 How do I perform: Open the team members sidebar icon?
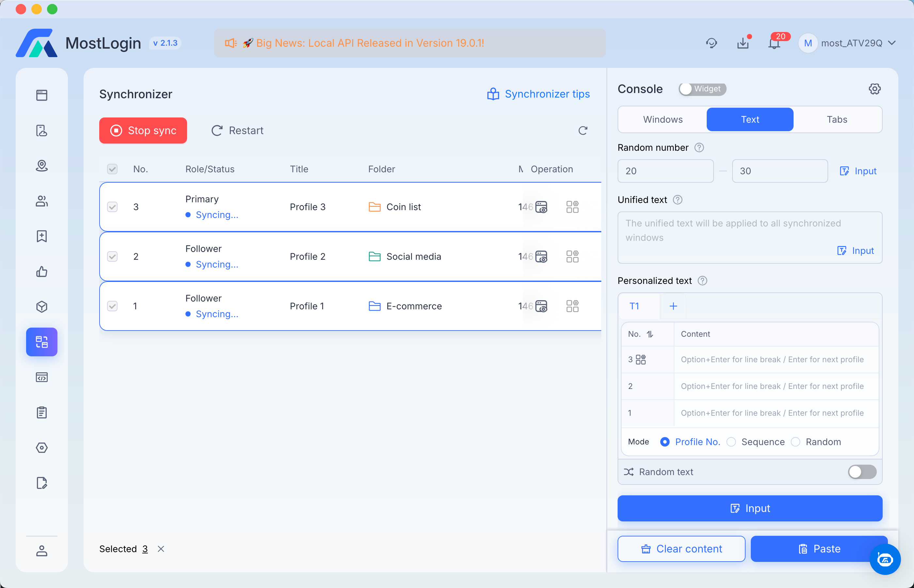[42, 201]
